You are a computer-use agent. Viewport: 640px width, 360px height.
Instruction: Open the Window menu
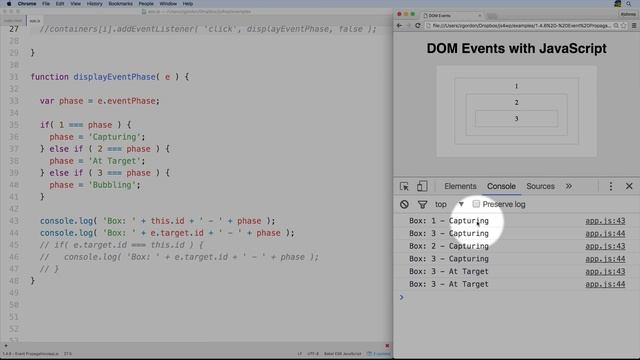click(x=168, y=4)
